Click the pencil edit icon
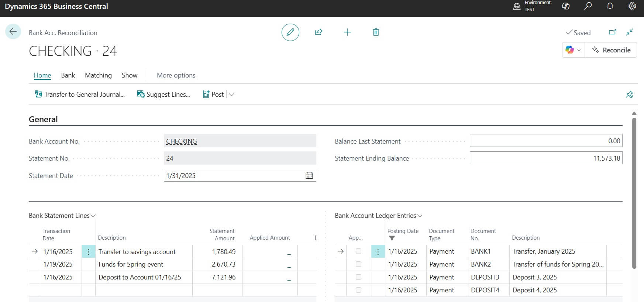 pos(290,32)
